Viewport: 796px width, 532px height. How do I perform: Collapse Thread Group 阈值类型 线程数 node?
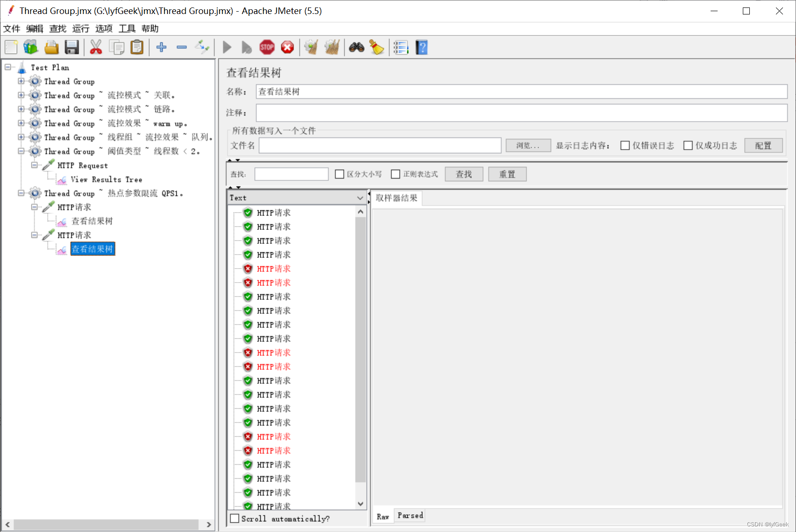point(21,151)
